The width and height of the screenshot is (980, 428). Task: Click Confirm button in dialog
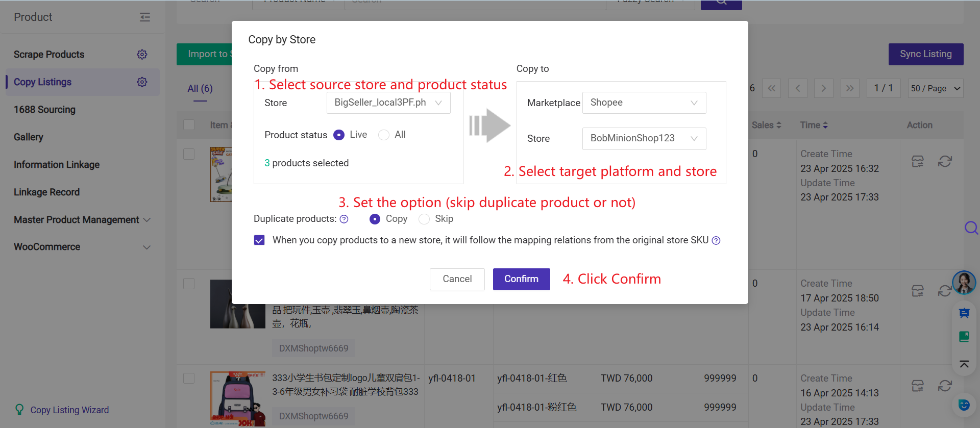tap(521, 280)
